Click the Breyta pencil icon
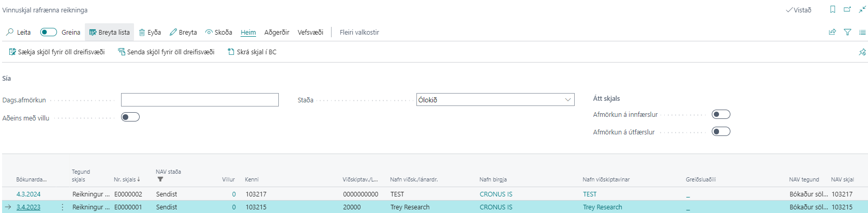 click(x=173, y=32)
